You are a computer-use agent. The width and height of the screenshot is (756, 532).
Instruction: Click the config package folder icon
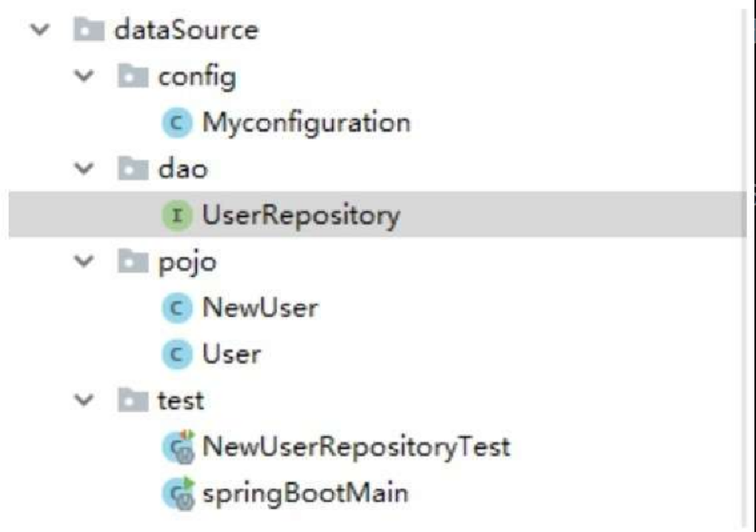tap(132, 75)
